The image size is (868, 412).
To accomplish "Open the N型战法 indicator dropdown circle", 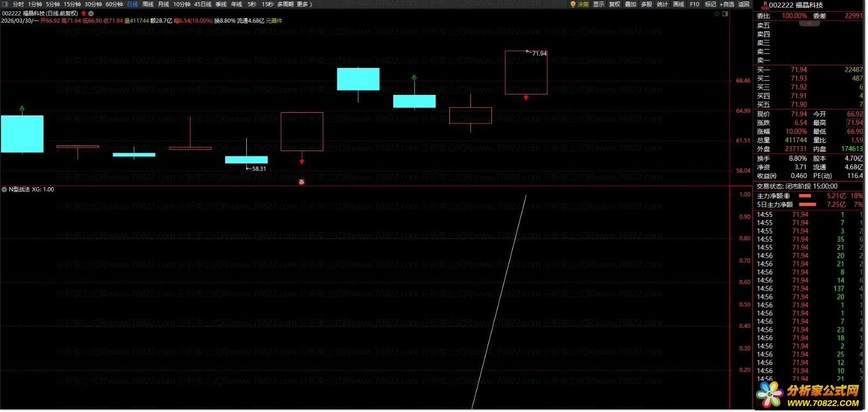I will coord(4,190).
